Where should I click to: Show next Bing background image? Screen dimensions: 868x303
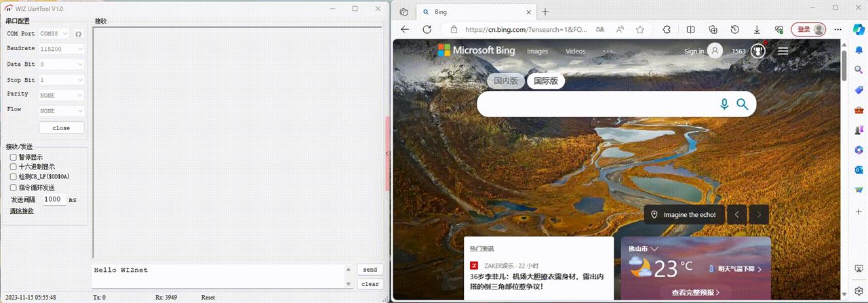tap(759, 215)
